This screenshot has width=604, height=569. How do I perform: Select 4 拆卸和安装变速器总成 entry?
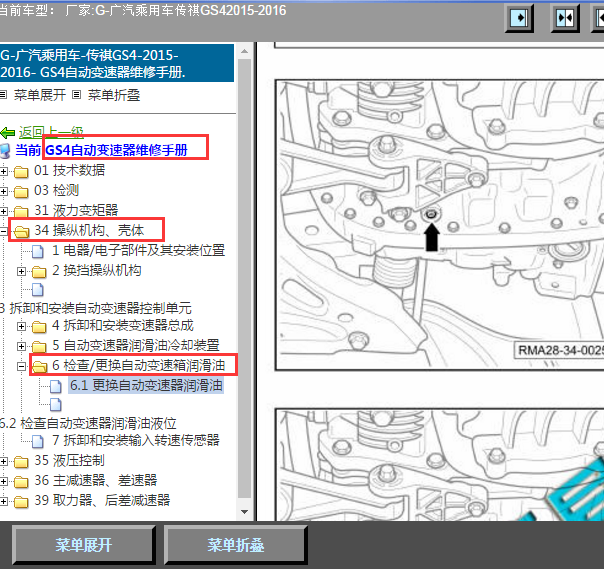coord(122,325)
